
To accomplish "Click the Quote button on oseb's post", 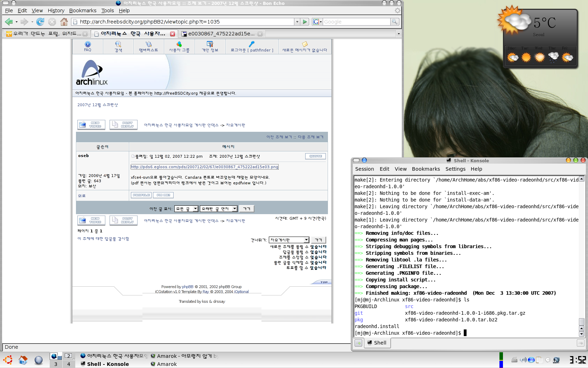I will pos(315,156).
